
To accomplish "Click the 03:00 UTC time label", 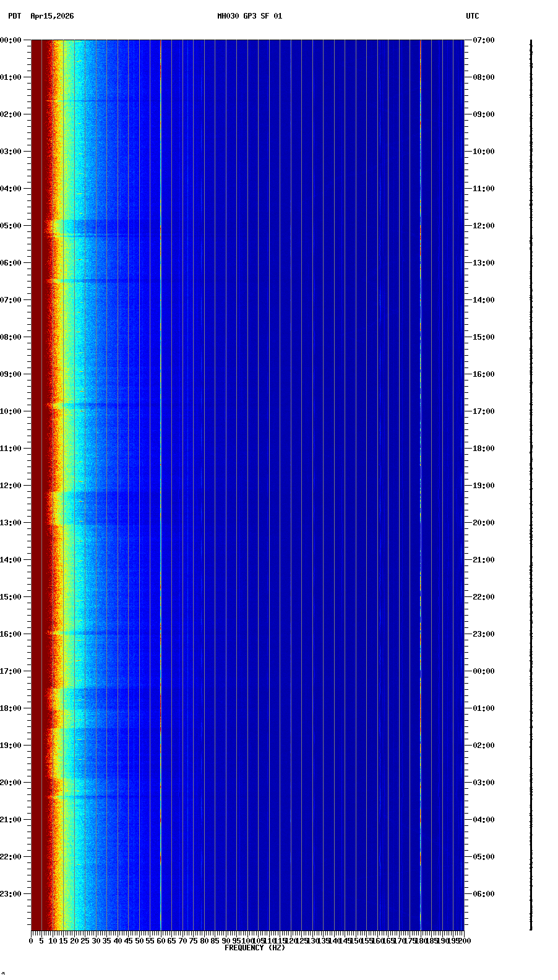I will (x=484, y=783).
